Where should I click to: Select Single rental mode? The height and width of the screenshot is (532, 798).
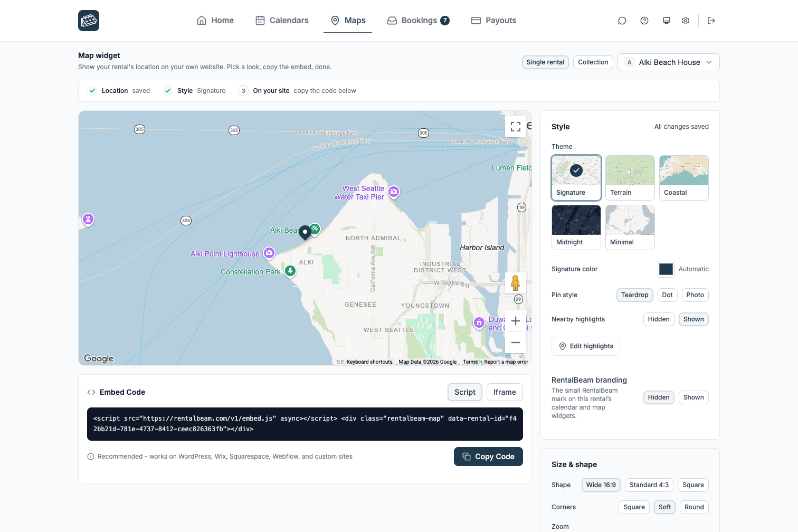(545, 62)
